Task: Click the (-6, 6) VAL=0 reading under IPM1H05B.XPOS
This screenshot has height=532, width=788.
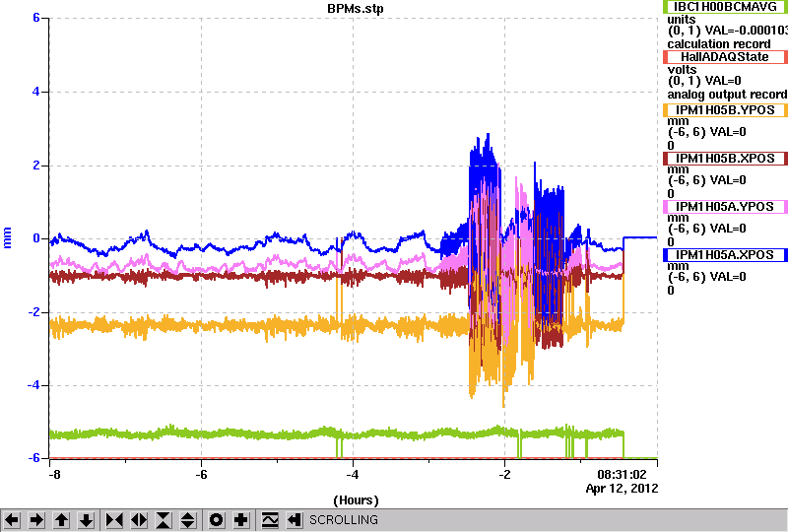Action: pos(706,180)
